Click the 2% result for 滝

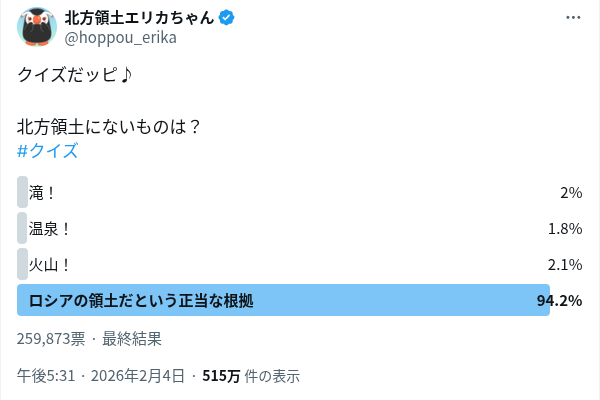[571, 193]
